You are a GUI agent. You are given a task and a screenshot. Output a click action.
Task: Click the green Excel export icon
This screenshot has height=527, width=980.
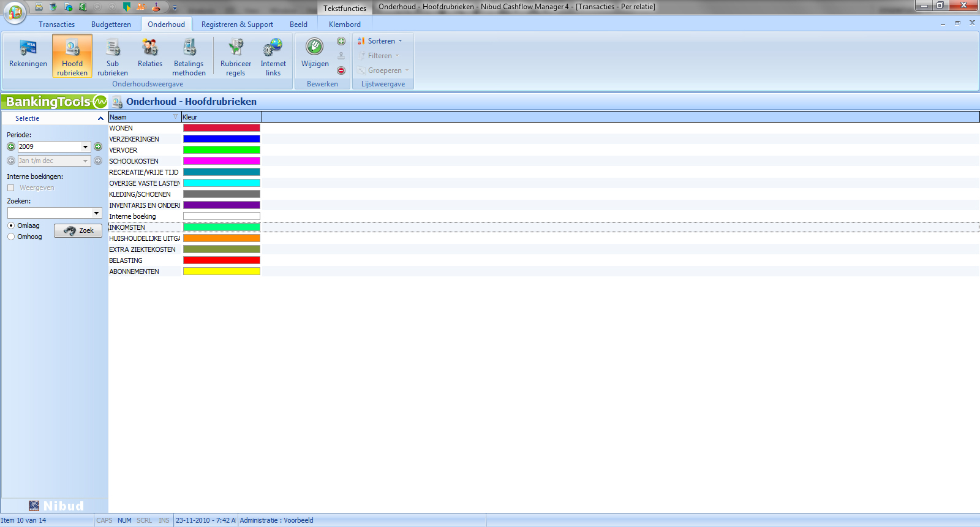pos(83,7)
